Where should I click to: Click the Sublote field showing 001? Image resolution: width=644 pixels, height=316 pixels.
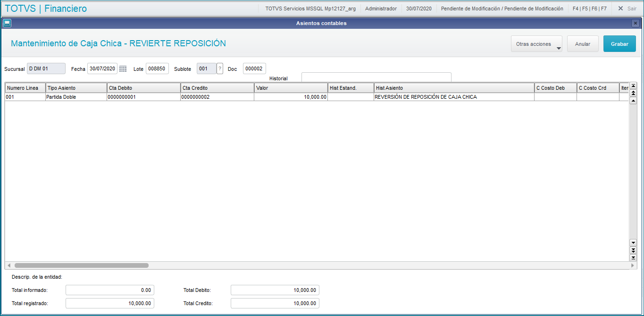pyautogui.click(x=206, y=68)
